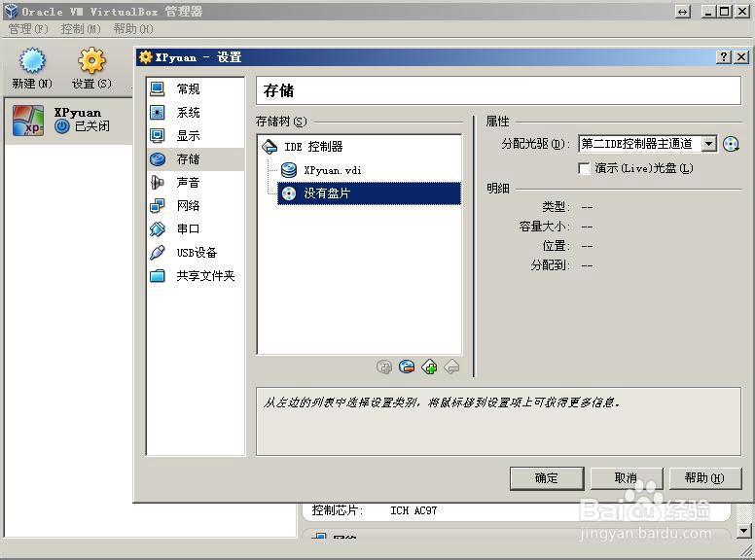
Task: Open the 控制(M) menu
Action: [81, 29]
